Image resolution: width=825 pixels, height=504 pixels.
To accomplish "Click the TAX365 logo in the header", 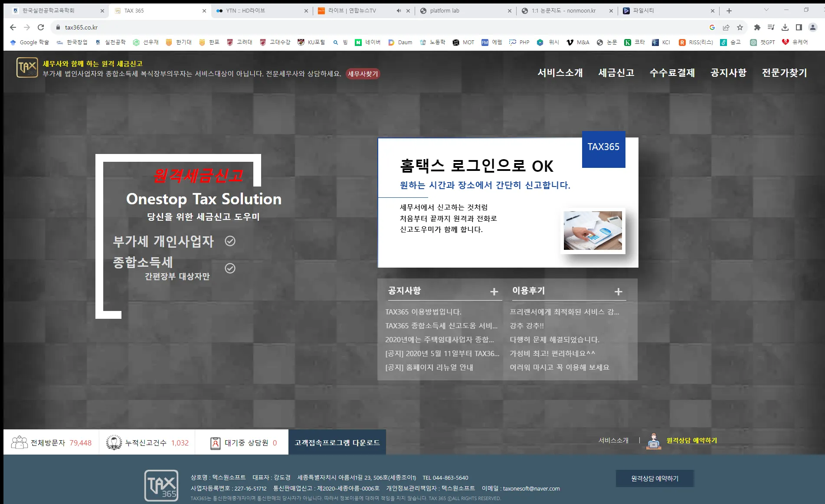I will point(27,67).
